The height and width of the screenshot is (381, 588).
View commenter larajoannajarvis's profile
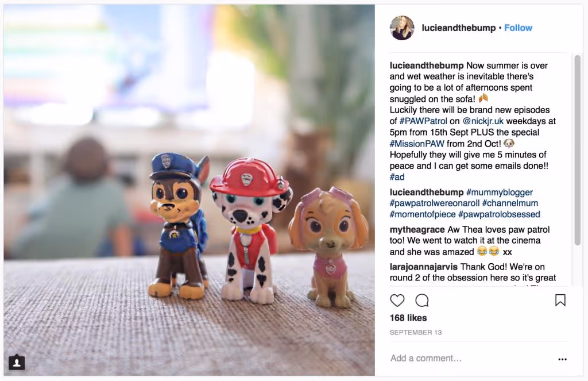[423, 267]
